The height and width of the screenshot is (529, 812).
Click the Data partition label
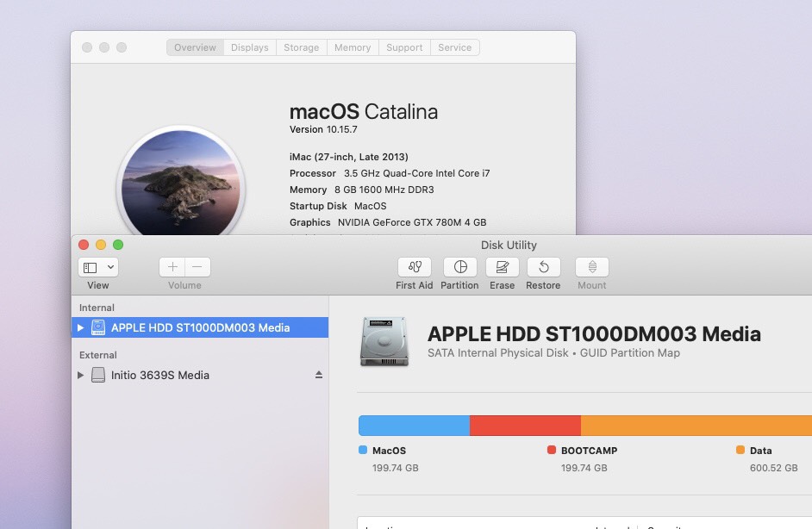(x=761, y=451)
